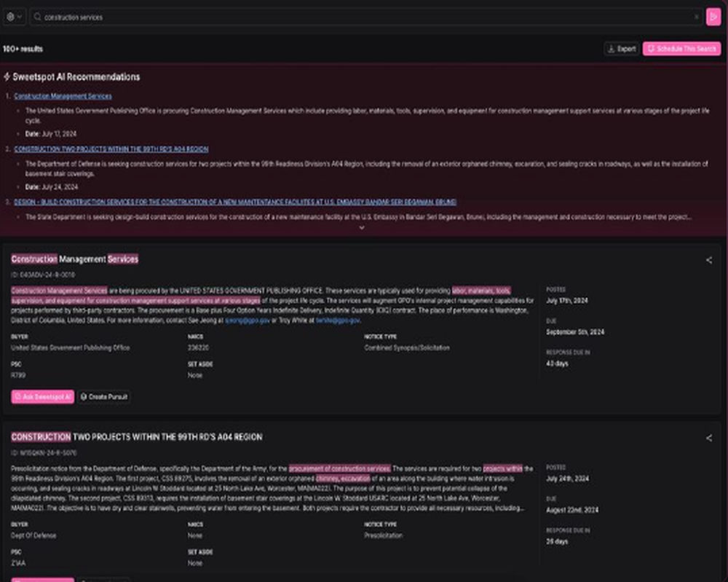Open the Construction Two Projects result title
This screenshot has height=582, width=728.
[x=137, y=437]
